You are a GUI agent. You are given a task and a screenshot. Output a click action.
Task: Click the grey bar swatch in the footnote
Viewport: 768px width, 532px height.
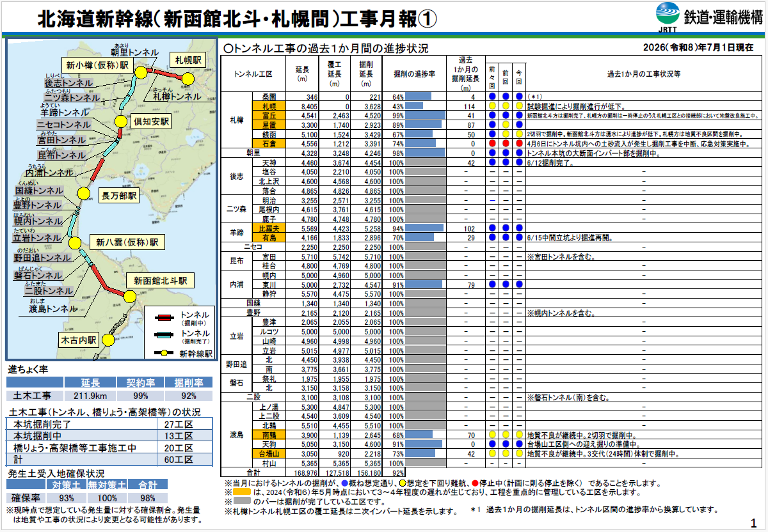(x=241, y=502)
